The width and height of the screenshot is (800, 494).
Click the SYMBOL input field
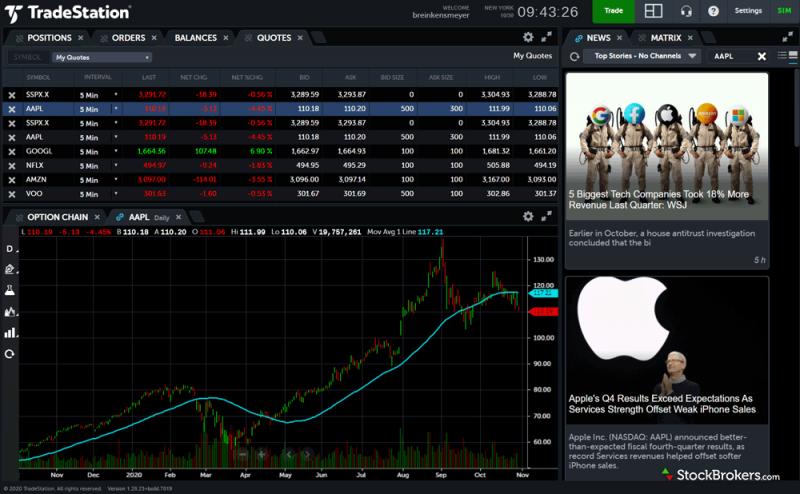[29, 57]
